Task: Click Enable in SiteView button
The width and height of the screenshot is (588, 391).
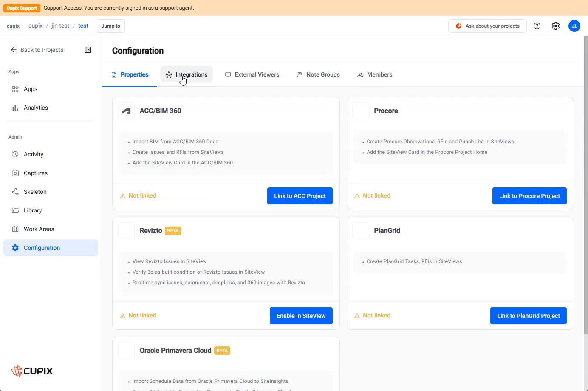Action: [x=301, y=316]
